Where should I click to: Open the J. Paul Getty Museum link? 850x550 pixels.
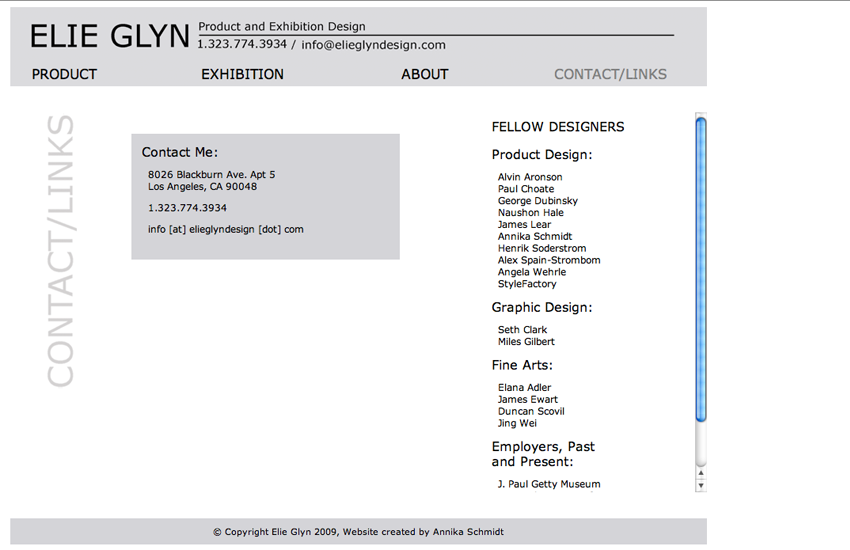(x=549, y=484)
